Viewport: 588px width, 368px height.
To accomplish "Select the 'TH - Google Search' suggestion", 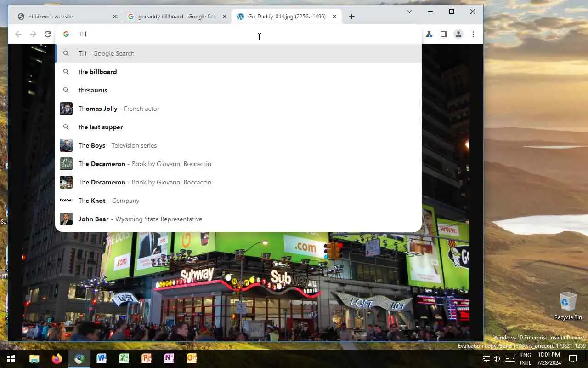I will (238, 53).
